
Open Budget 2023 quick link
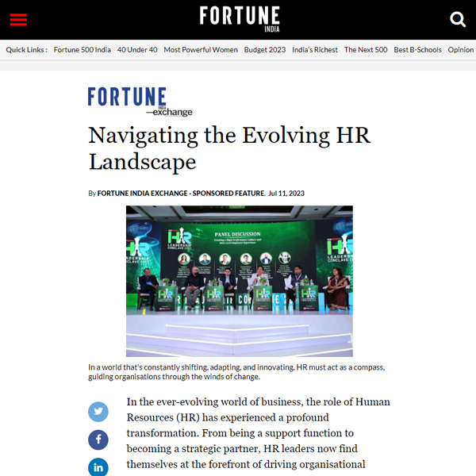[x=265, y=49]
